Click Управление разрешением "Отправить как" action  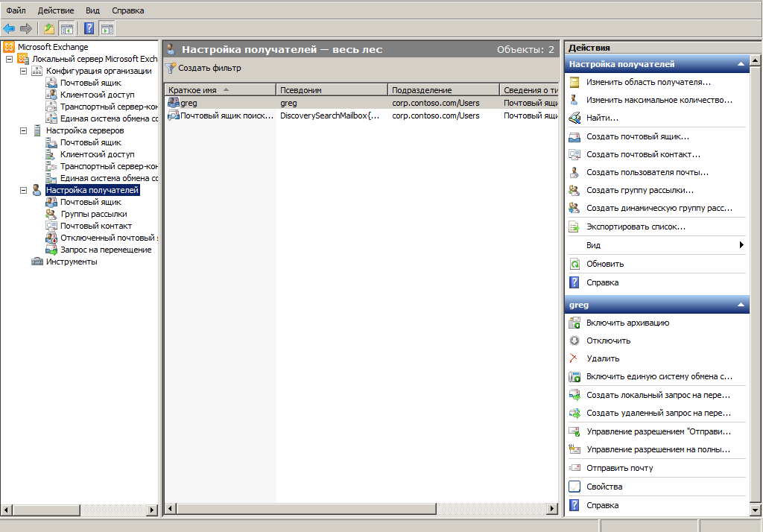(x=659, y=431)
